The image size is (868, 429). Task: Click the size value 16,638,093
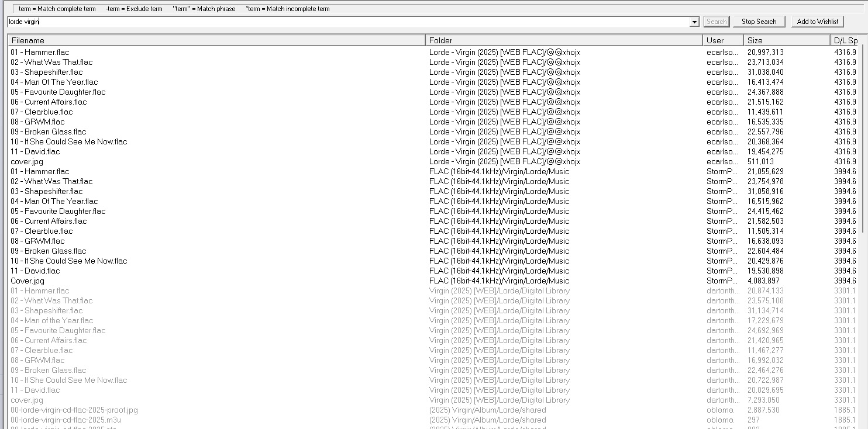click(766, 241)
